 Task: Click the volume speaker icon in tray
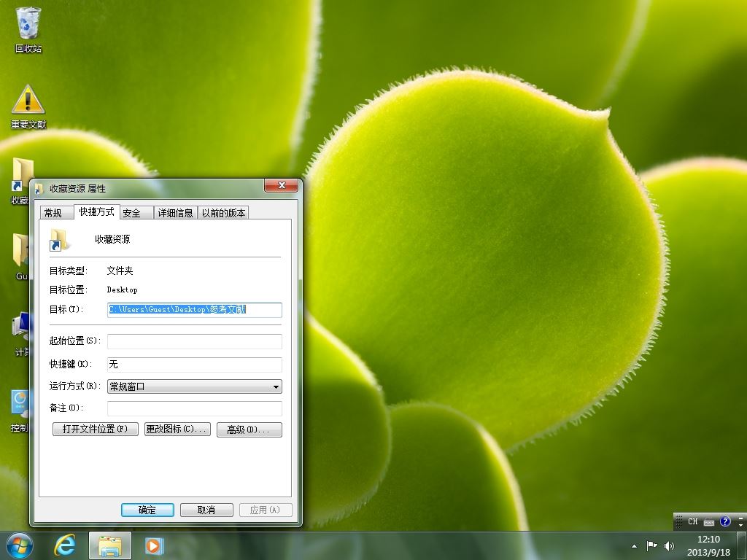669,545
